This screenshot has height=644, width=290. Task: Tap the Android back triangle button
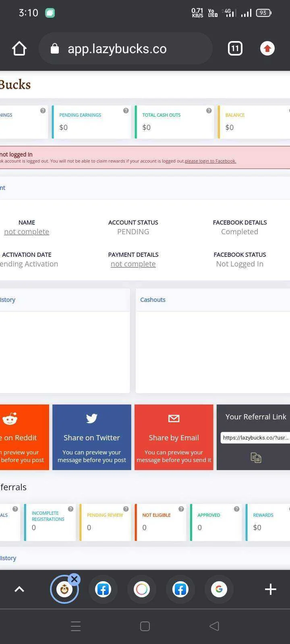[214, 626]
